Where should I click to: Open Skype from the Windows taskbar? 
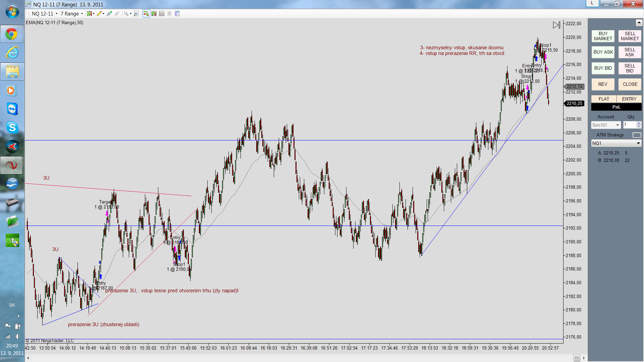(12, 127)
